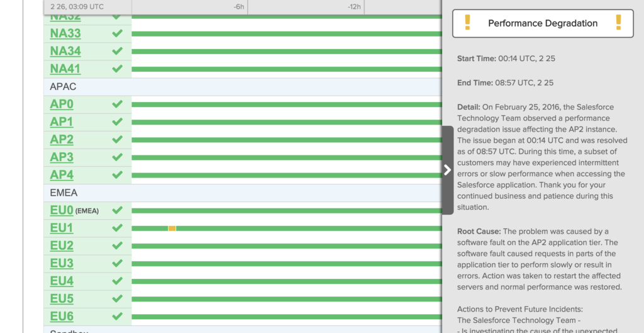Screen dimensions: 644x333
Task: Click the green checkmark status for NA33
Action: tap(118, 33)
